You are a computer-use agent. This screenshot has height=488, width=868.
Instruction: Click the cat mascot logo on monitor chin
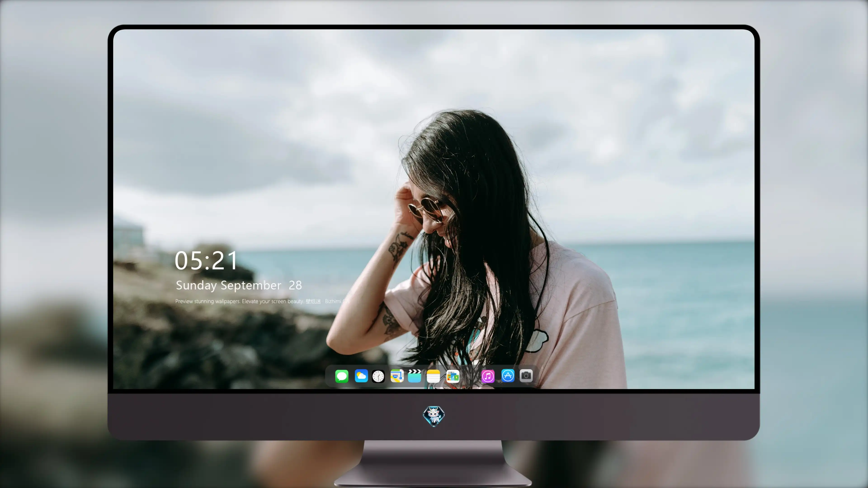pos(434,416)
